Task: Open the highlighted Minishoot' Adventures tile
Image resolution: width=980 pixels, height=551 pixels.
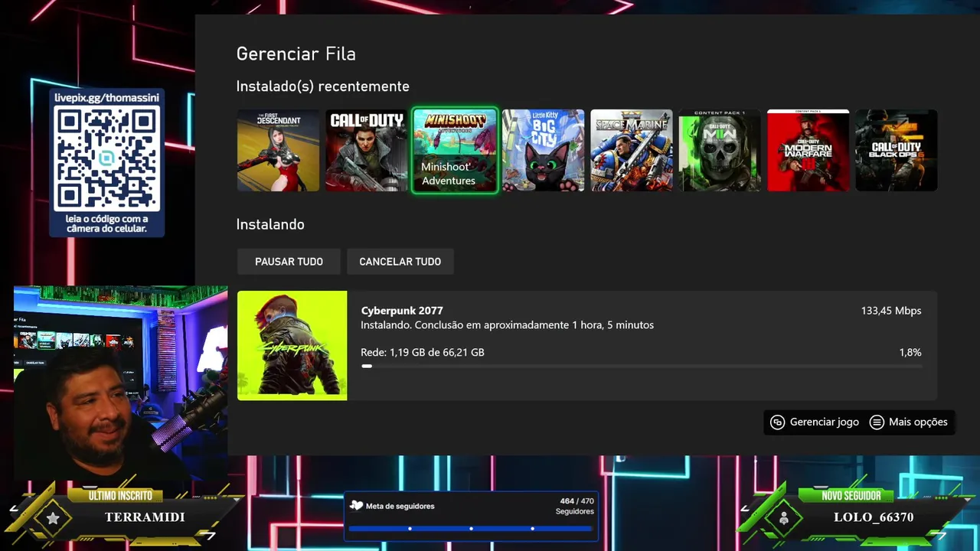Action: (x=455, y=150)
